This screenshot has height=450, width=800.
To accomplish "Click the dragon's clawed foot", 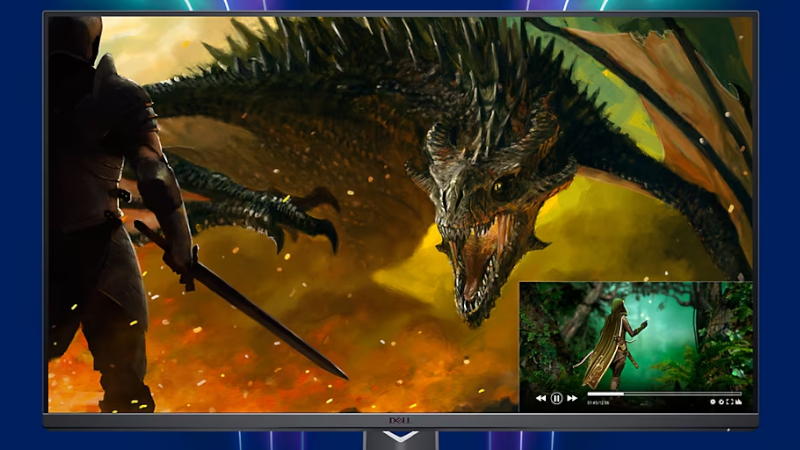I will (x=300, y=215).
